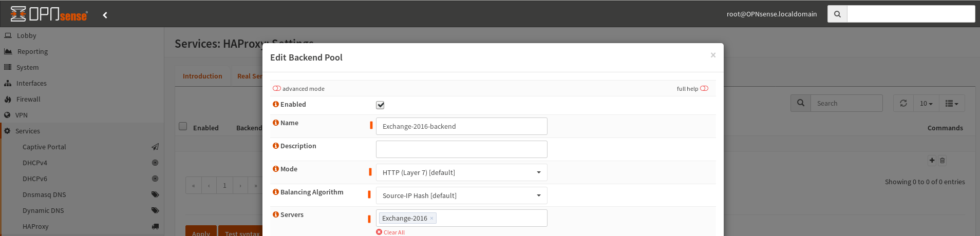Viewport: 980px width, 236px height.
Task: Go to previous page of table
Action: pyautogui.click(x=209, y=185)
